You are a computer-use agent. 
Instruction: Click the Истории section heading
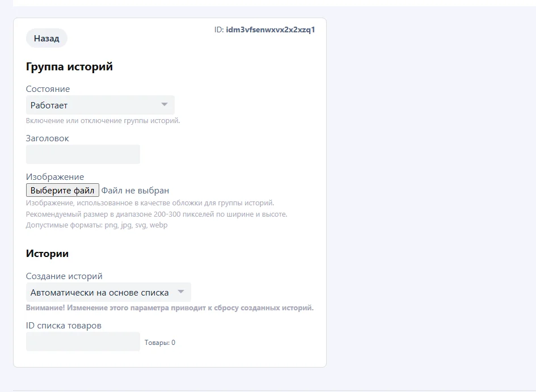coord(47,254)
